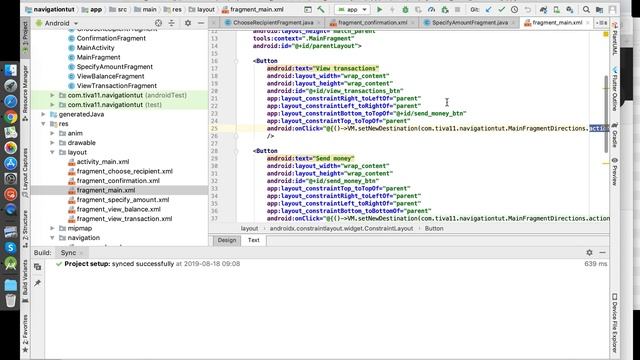Expand the mipmap folder
Image resolution: width=640 pixels, height=360 pixels.
tap(52, 228)
